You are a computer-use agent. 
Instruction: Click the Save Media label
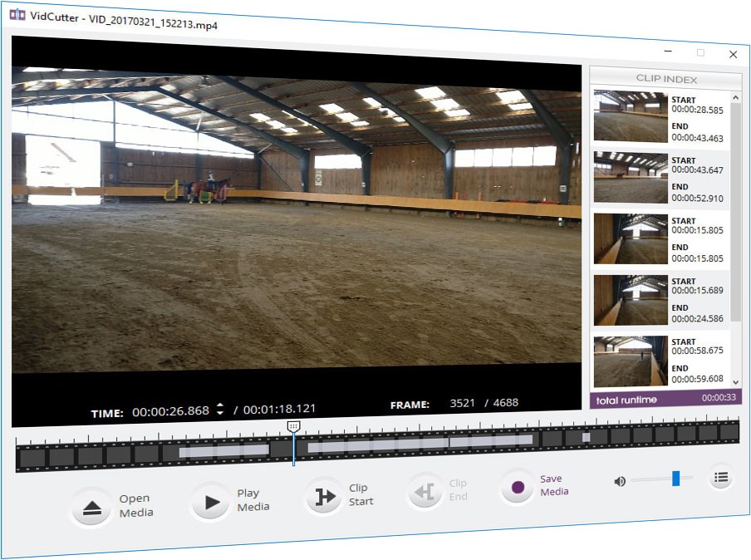554,484
